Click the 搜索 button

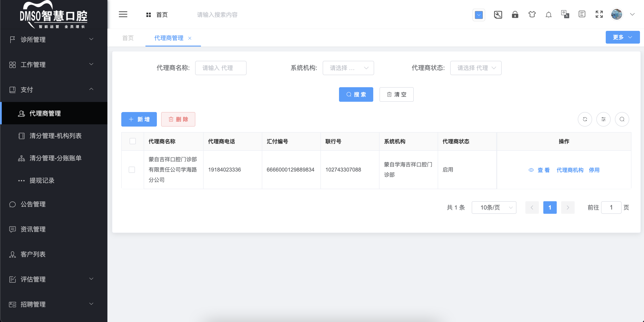(356, 94)
